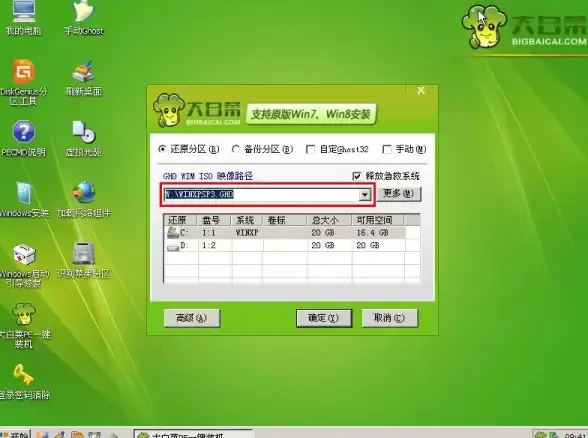
Task: Click the 大白菜PE一键装机 taskbar window button
Action: coord(194,434)
